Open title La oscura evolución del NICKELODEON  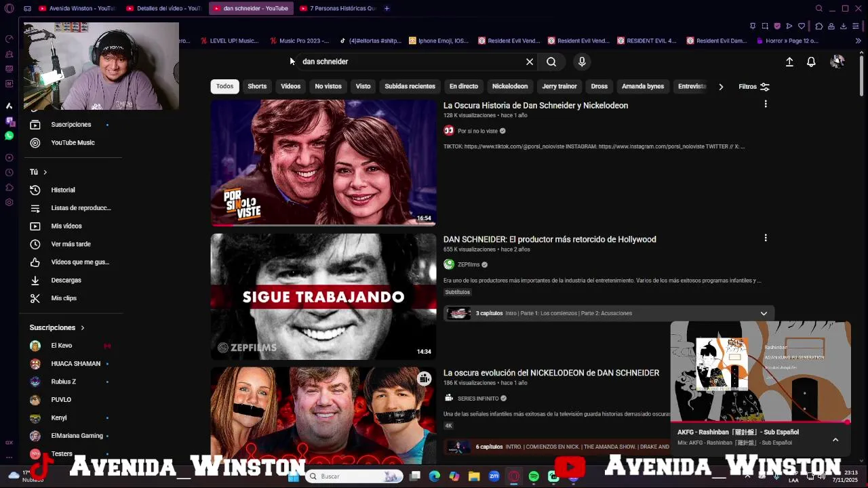[x=551, y=373]
